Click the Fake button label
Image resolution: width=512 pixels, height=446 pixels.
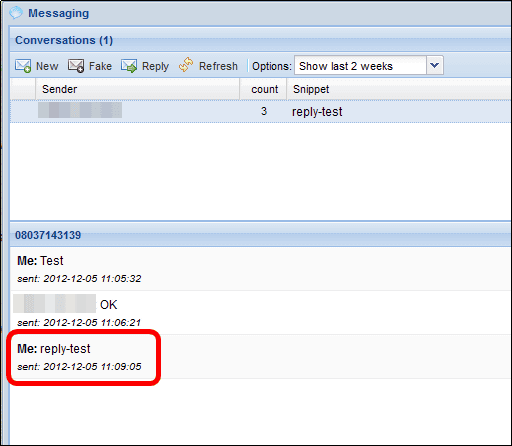pyautogui.click(x=100, y=66)
